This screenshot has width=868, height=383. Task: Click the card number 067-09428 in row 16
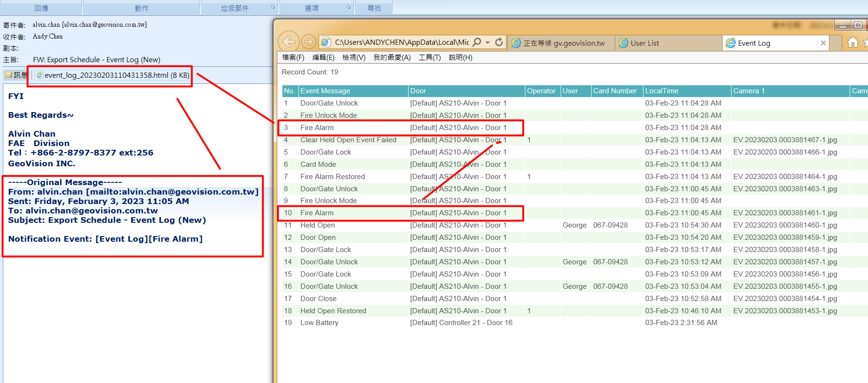[x=611, y=286]
